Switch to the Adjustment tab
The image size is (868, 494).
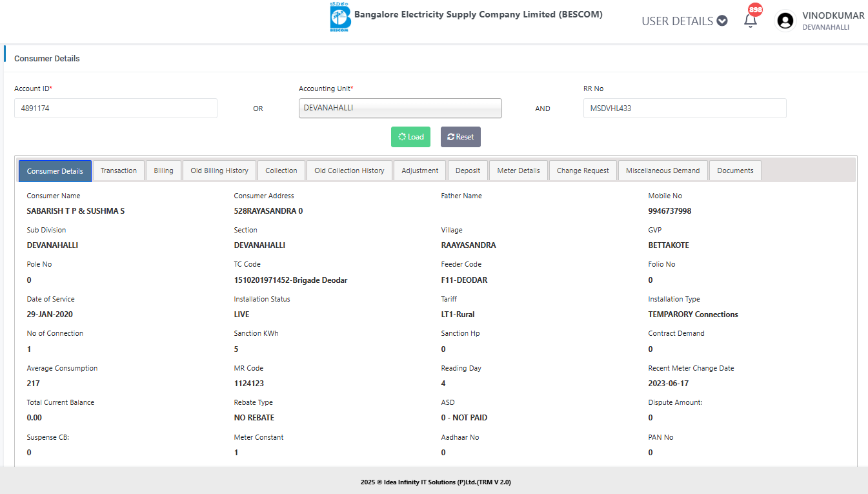tap(420, 170)
